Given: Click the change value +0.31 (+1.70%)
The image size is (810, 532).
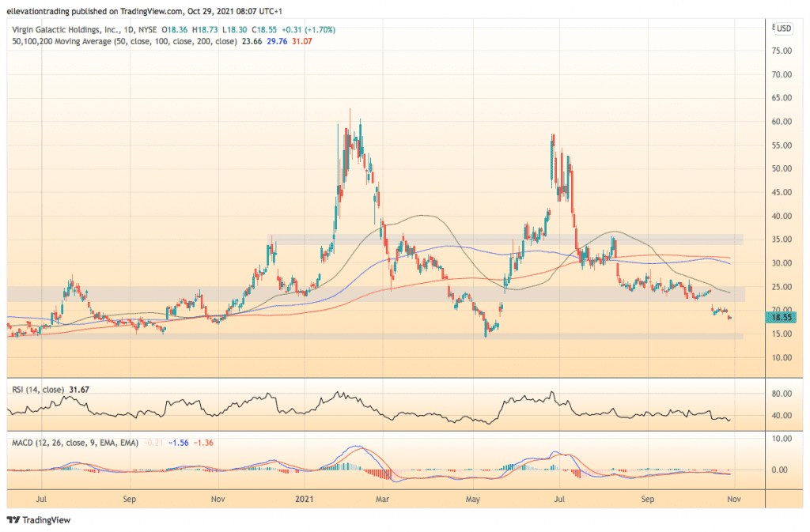Looking at the screenshot, I should pyautogui.click(x=308, y=30).
